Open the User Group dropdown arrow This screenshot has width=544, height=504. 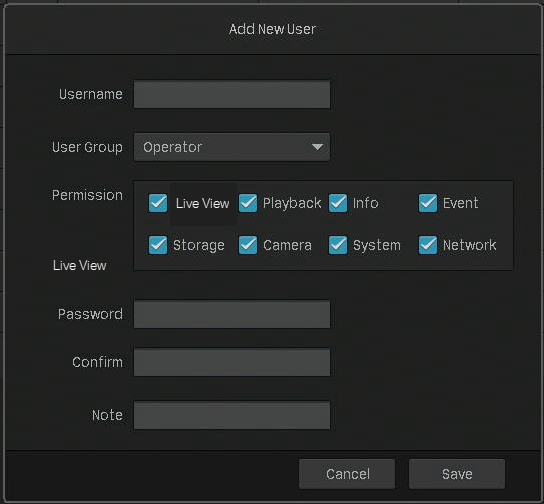click(x=317, y=147)
